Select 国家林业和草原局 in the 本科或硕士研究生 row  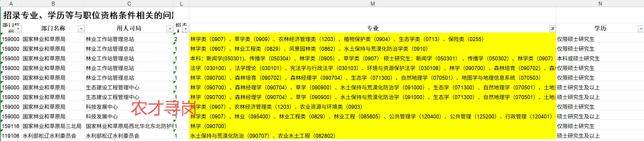click(53, 58)
